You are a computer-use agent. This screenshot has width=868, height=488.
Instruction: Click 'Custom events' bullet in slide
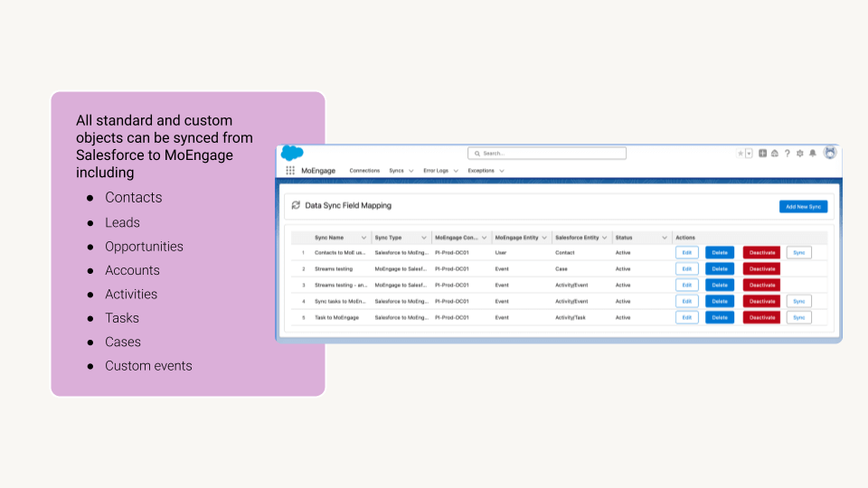(x=148, y=366)
